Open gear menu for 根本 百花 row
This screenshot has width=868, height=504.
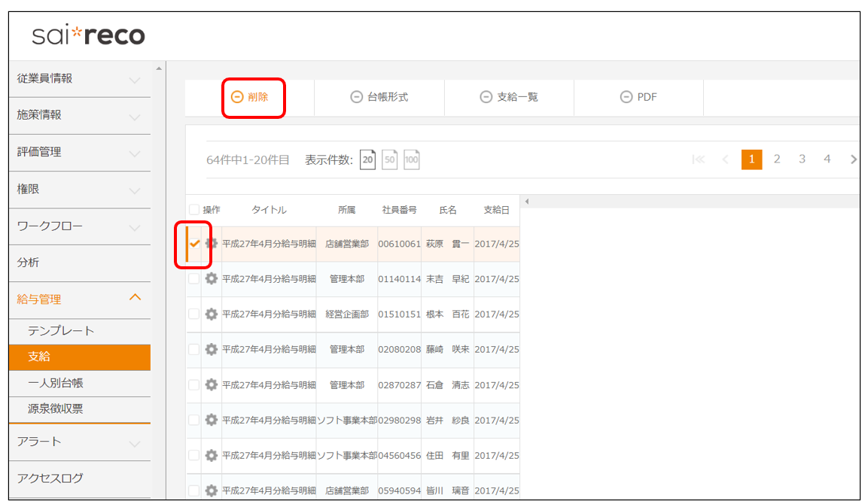212,314
